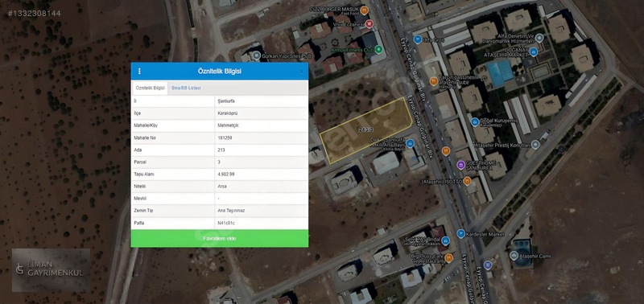Select the Öznitelik Bilgisi tab
Screen dimensions: 644x304
150,88
